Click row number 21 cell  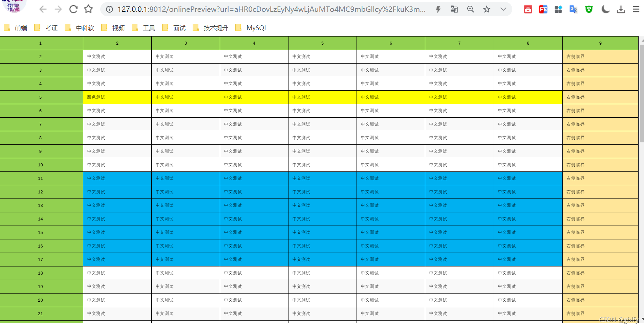[x=41, y=314]
